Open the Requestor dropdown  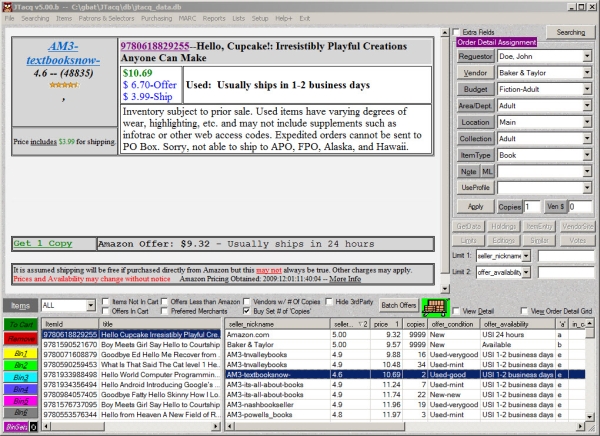[x=587, y=56]
